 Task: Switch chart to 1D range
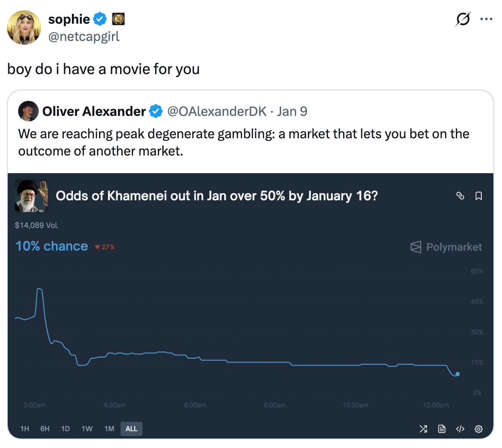click(x=65, y=429)
